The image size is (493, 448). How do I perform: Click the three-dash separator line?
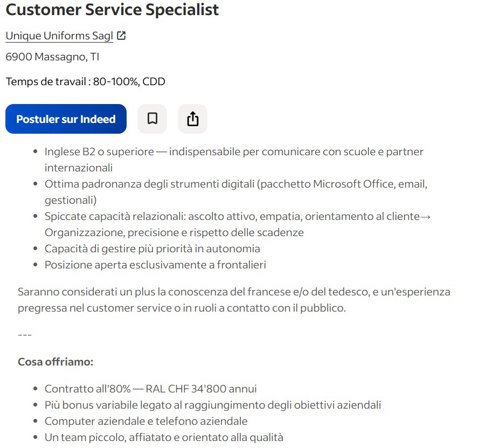pos(25,335)
